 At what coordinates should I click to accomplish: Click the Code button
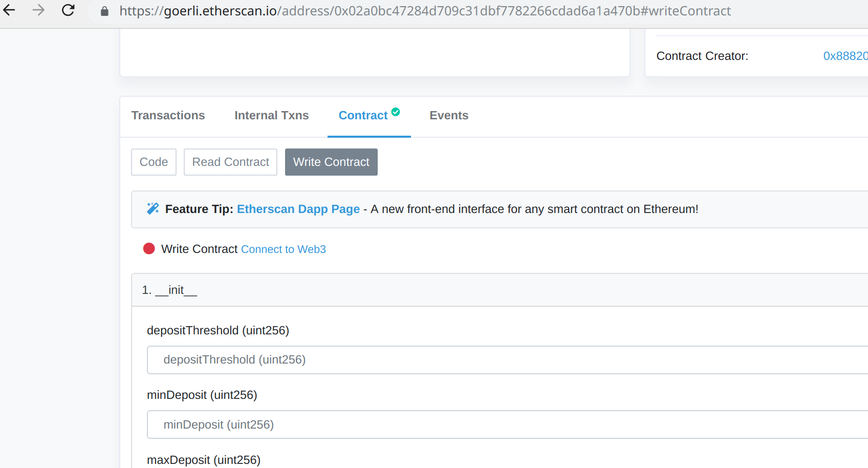[153, 162]
